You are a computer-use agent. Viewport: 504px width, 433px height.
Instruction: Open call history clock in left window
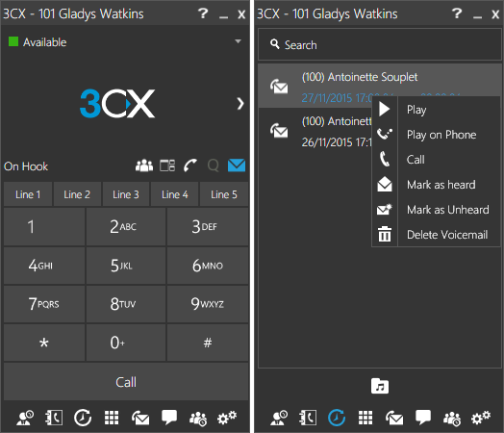tap(83, 418)
